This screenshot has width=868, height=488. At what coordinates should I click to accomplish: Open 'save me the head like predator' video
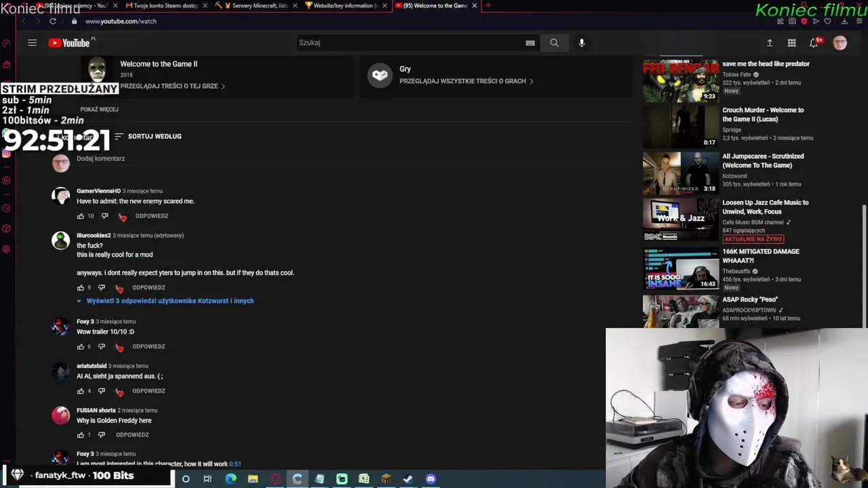point(766,64)
